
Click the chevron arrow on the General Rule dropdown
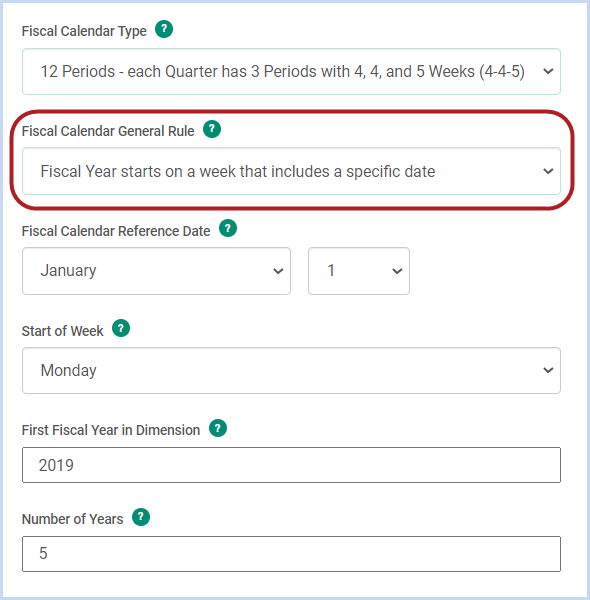pos(548,171)
